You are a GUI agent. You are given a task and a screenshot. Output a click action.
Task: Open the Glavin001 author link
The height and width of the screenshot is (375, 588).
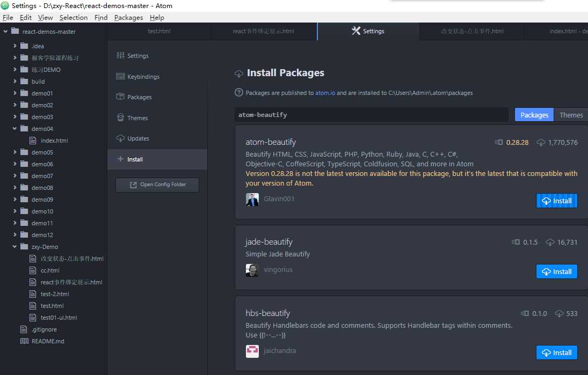pos(279,199)
